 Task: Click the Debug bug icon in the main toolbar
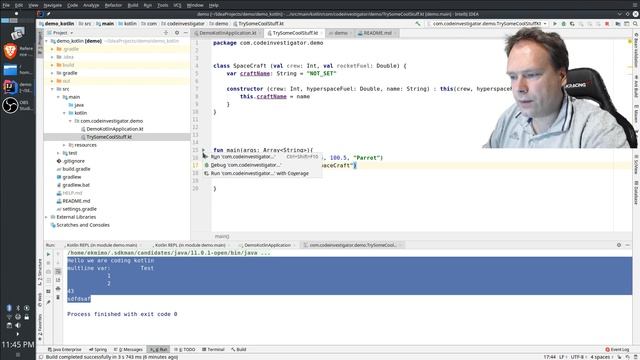click(x=564, y=24)
